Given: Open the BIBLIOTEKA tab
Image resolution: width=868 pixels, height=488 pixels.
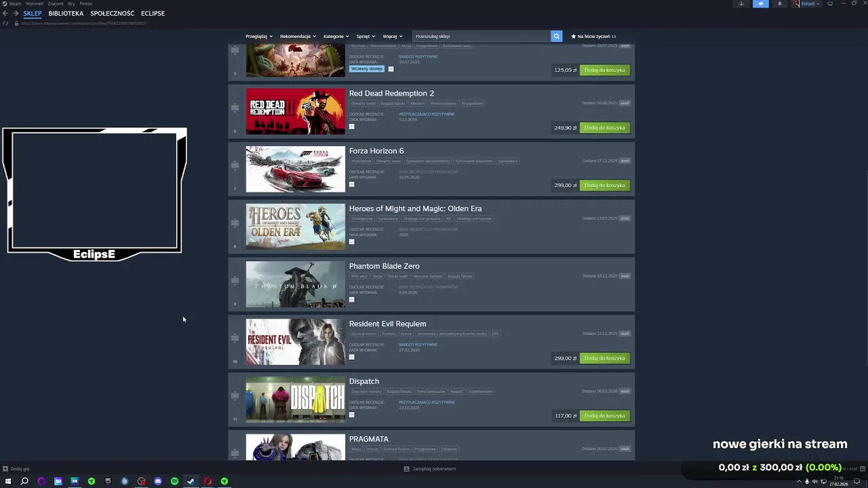Looking at the screenshot, I should [x=66, y=13].
